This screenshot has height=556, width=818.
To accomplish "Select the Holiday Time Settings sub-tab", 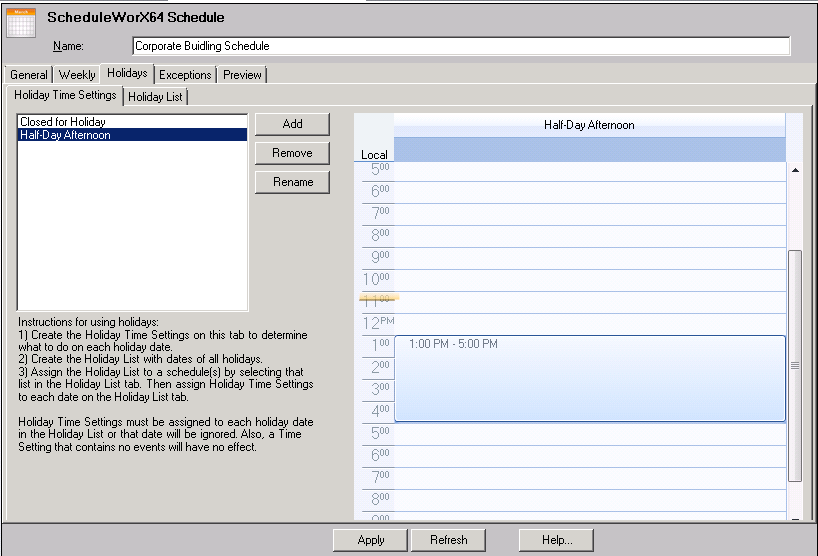I will [66, 96].
